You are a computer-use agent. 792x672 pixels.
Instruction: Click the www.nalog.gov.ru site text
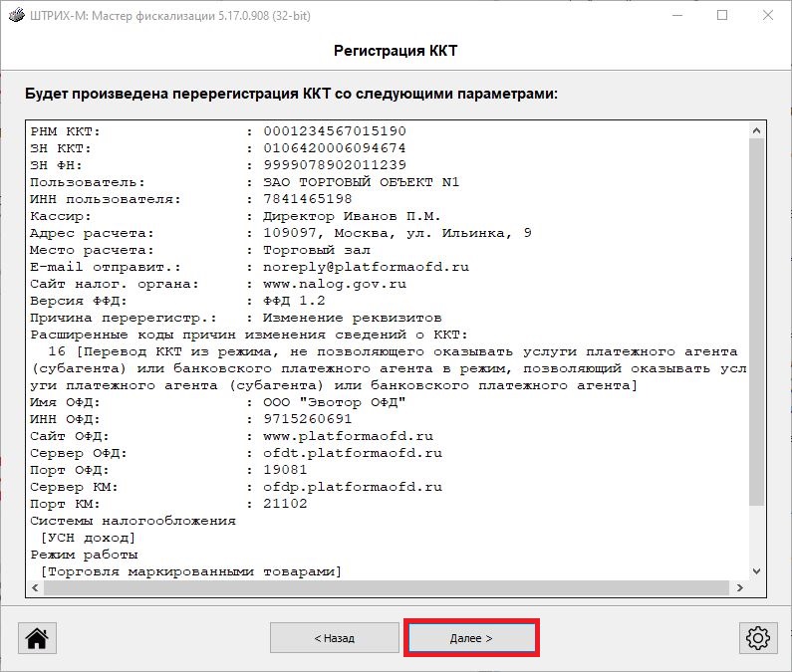coord(335,284)
